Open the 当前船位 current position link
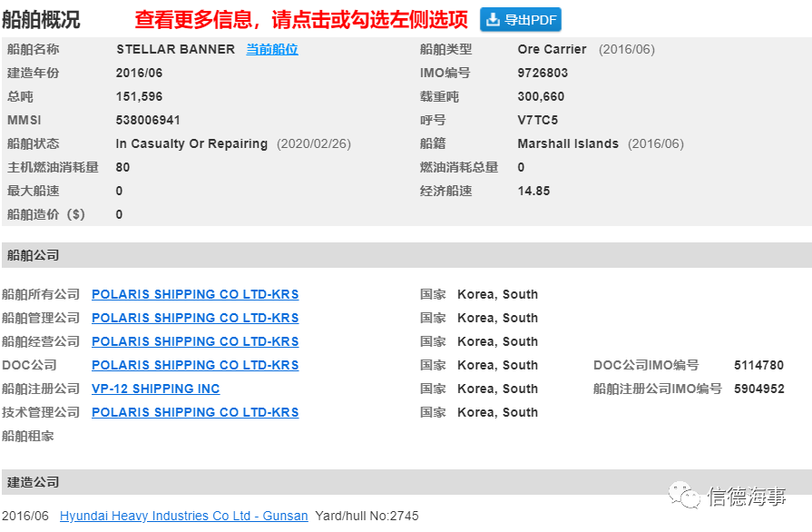 272,49
